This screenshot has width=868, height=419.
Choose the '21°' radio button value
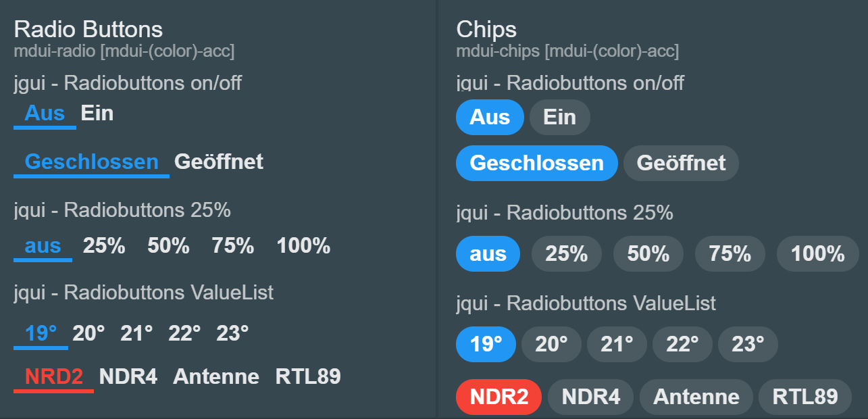click(x=136, y=333)
